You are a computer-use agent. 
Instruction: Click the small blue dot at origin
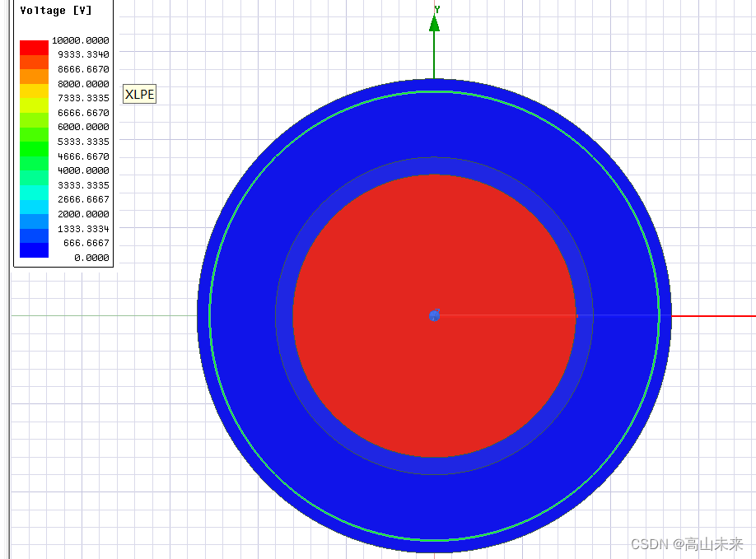pos(434,315)
